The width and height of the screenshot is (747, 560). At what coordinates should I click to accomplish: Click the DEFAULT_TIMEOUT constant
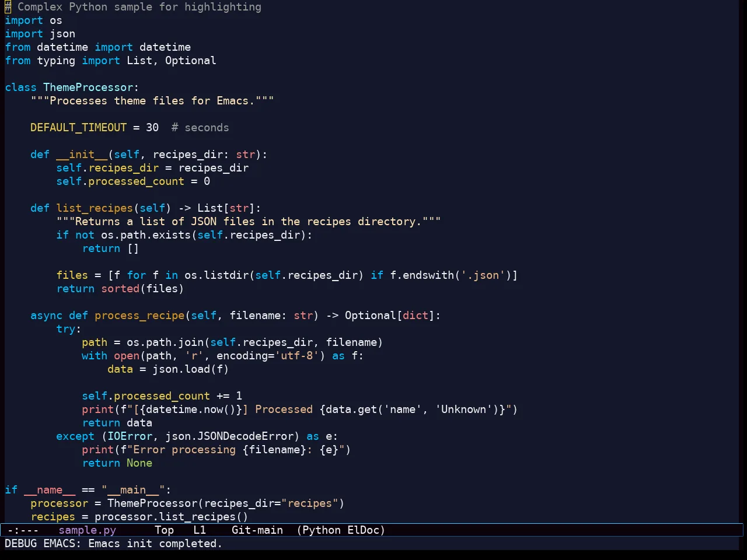click(x=78, y=128)
